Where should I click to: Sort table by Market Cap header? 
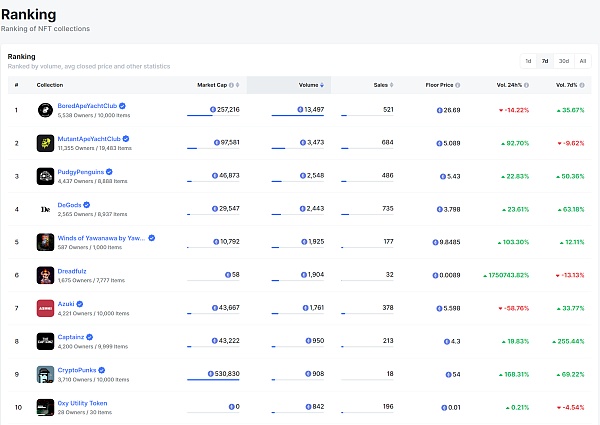214,85
